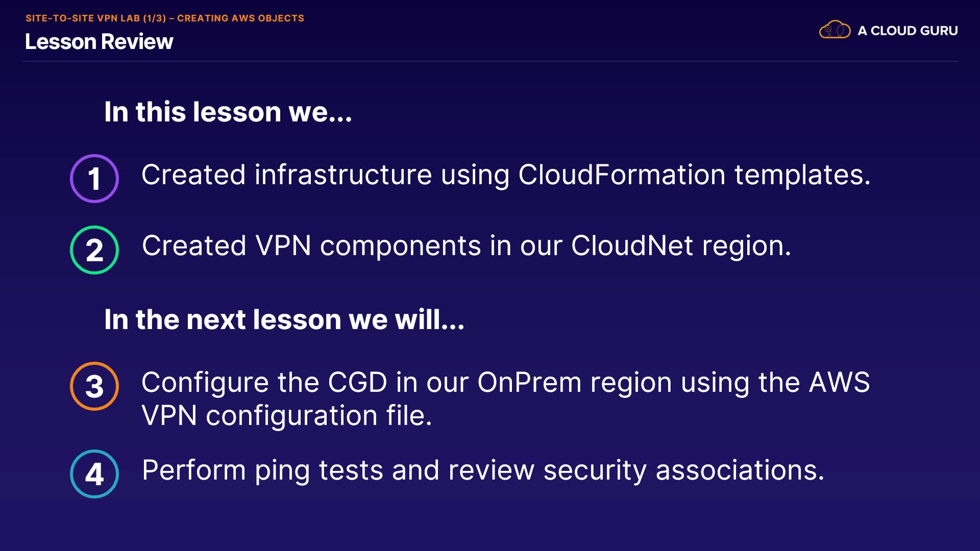The width and height of the screenshot is (980, 551).
Task: Click "VPN components" in the second item
Action: [x=368, y=246]
